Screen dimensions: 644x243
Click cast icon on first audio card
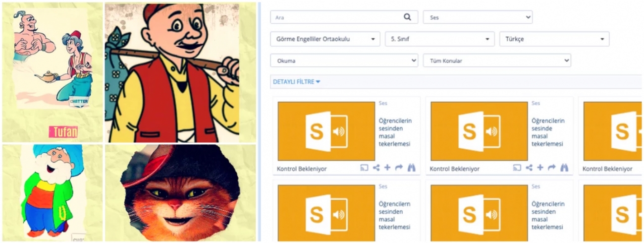364,168
